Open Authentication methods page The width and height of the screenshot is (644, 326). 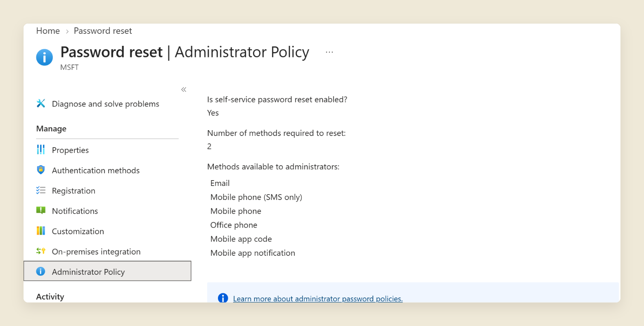[x=96, y=170]
